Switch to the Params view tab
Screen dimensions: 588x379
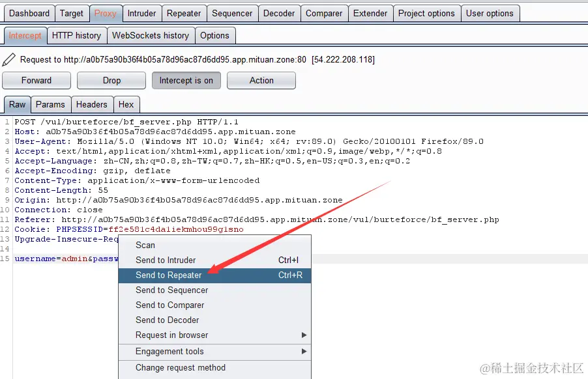(x=50, y=104)
